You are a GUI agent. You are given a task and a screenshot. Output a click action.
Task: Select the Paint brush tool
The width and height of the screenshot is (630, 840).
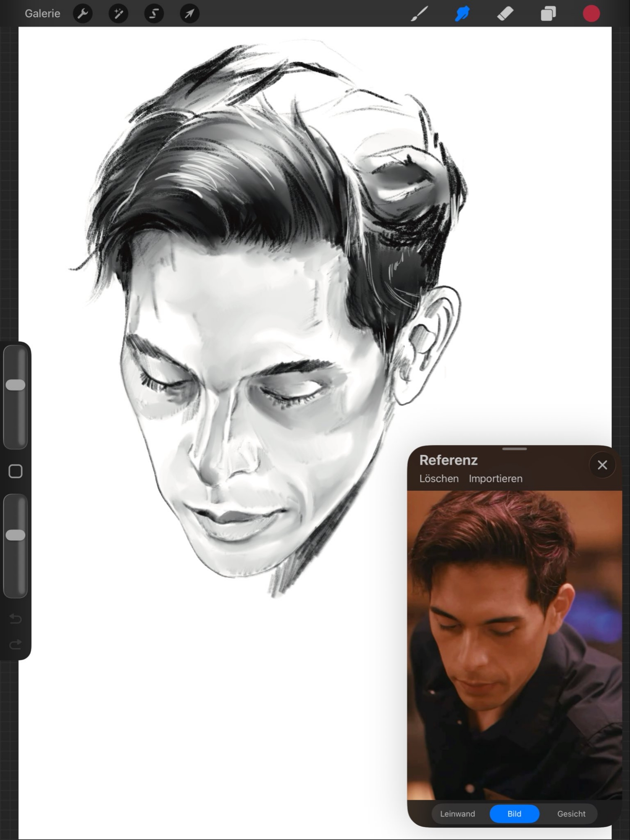click(419, 14)
